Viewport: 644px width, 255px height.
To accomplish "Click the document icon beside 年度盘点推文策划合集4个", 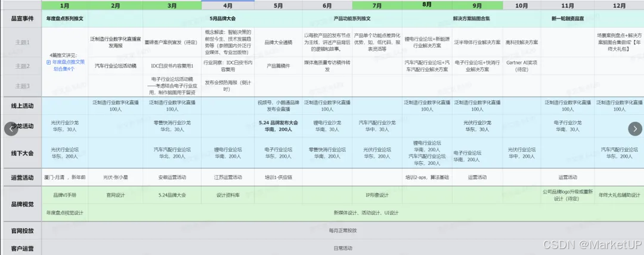I will [x=49, y=62].
